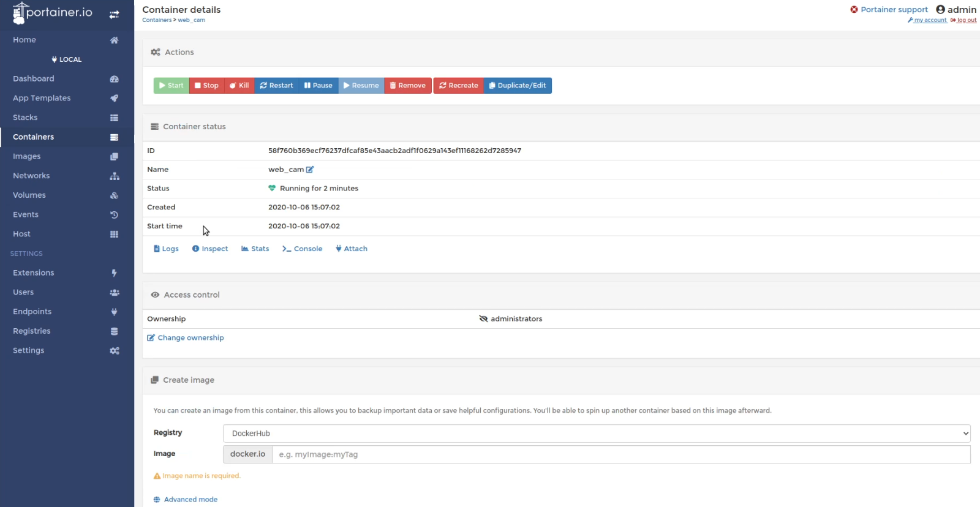Viewport: 980px width, 507px height.
Task: Click Change ownership link
Action: tap(186, 338)
